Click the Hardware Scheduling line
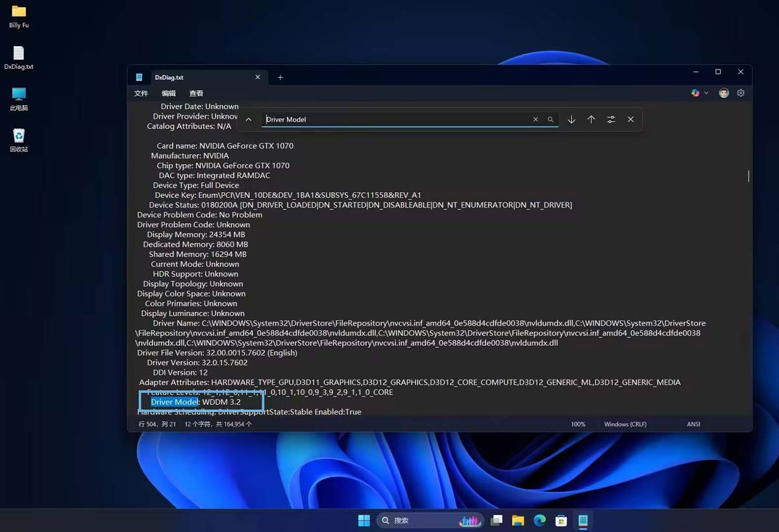 pos(249,412)
